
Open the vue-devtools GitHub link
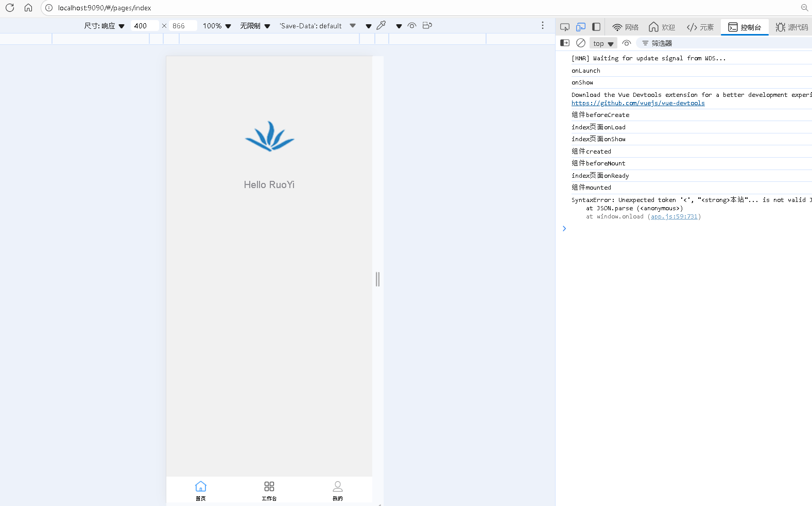click(x=638, y=103)
